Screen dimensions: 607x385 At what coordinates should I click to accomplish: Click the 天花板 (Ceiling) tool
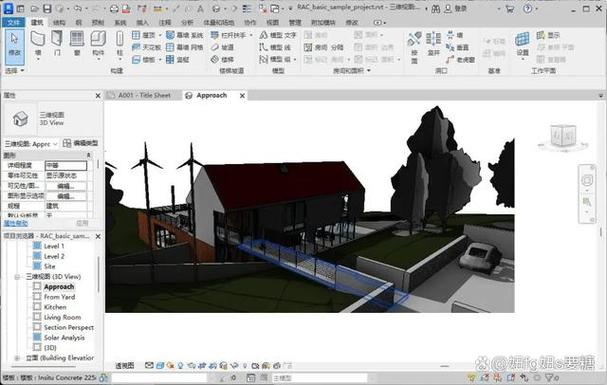tap(146, 48)
